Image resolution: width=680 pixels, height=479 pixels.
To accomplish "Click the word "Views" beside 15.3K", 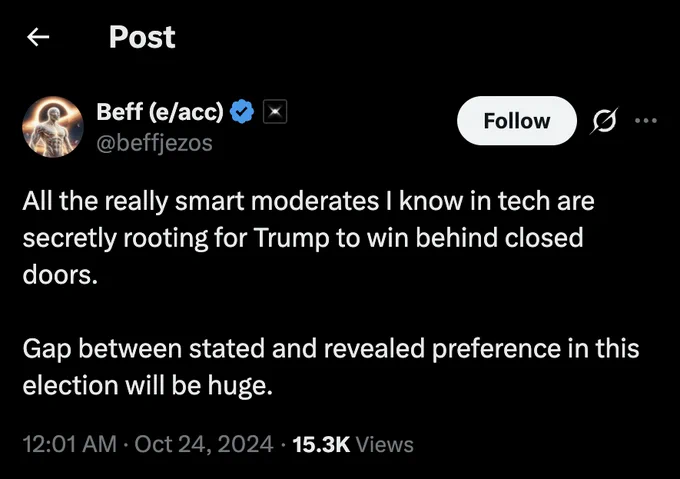I will pos(384,444).
